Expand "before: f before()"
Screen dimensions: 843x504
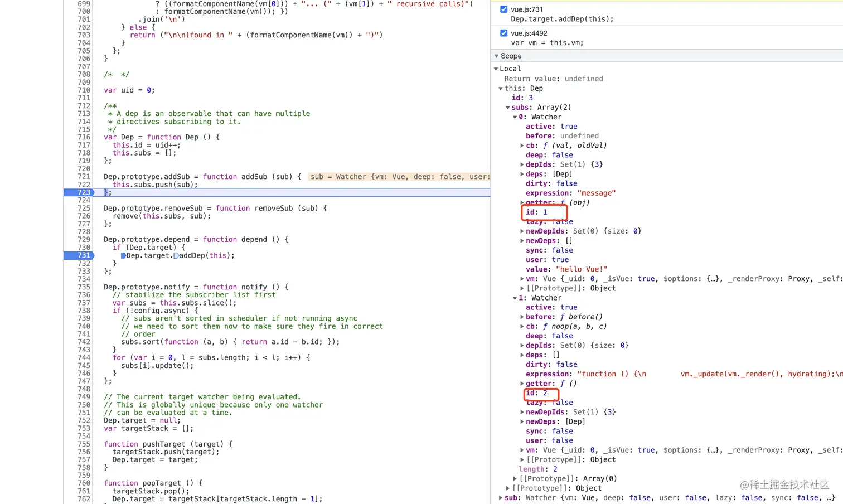522,317
